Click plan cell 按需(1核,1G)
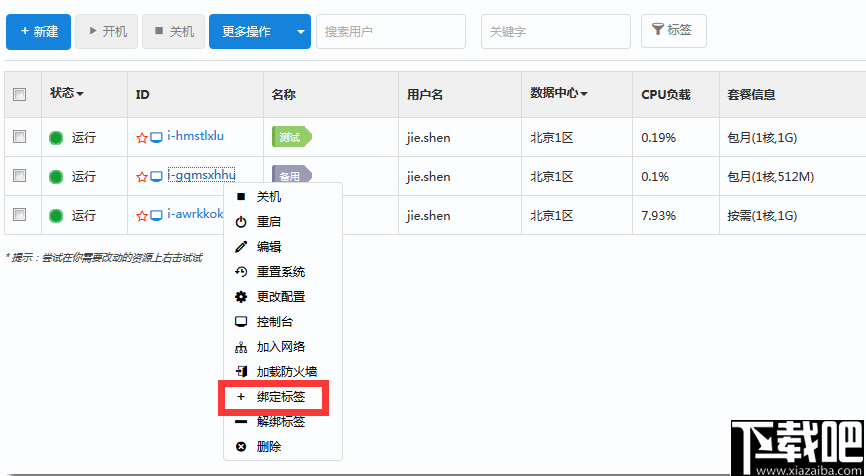 (763, 215)
